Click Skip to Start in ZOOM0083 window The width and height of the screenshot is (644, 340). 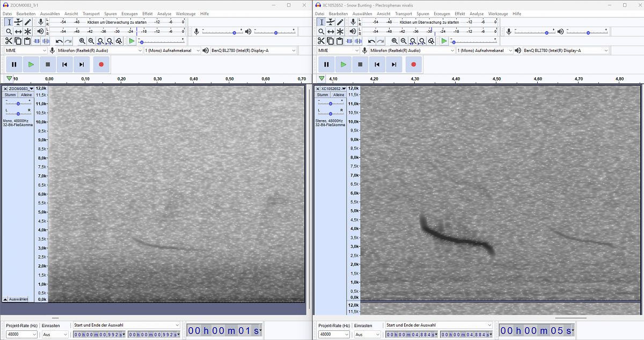click(64, 64)
